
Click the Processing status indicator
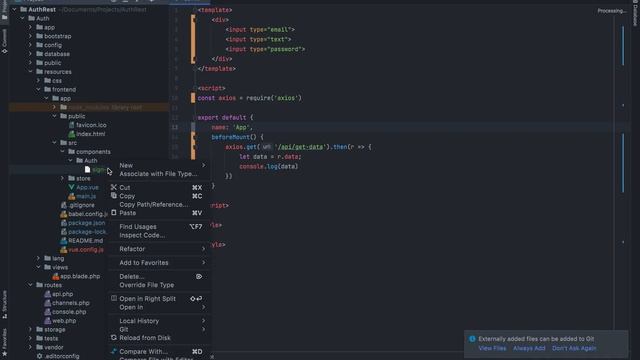pyautogui.click(x=611, y=11)
